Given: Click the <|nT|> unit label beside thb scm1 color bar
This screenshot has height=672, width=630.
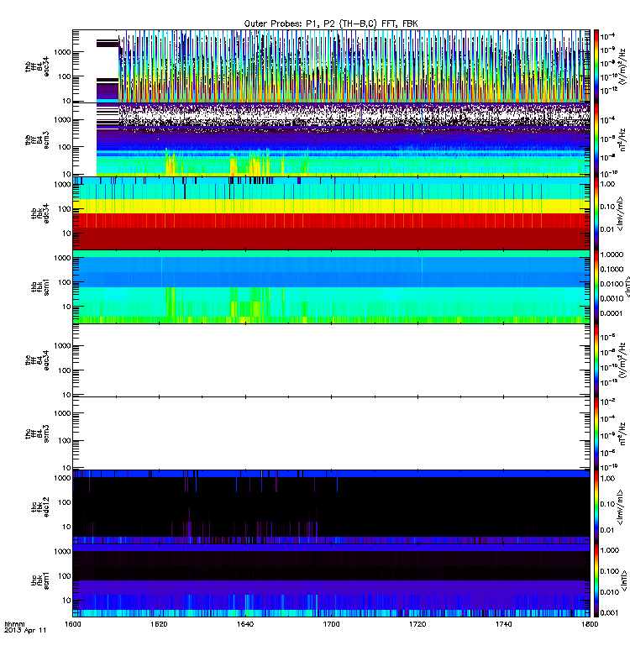Looking at the screenshot, I should 626,286.
